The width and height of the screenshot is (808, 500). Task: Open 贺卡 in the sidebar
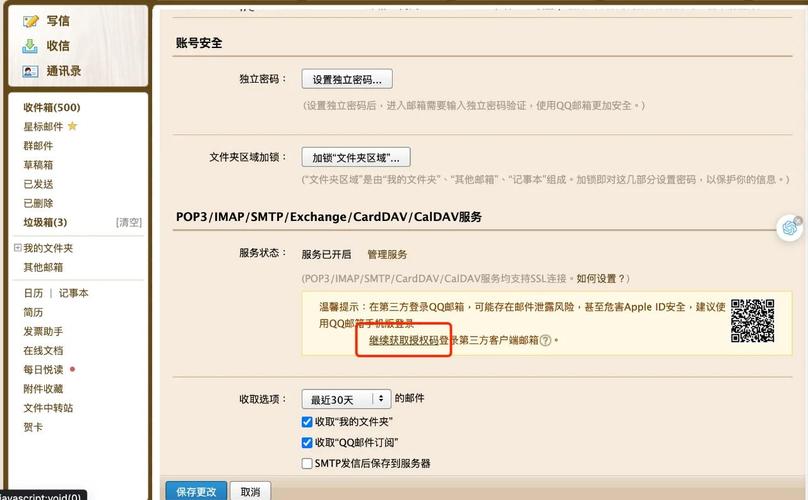pos(33,427)
